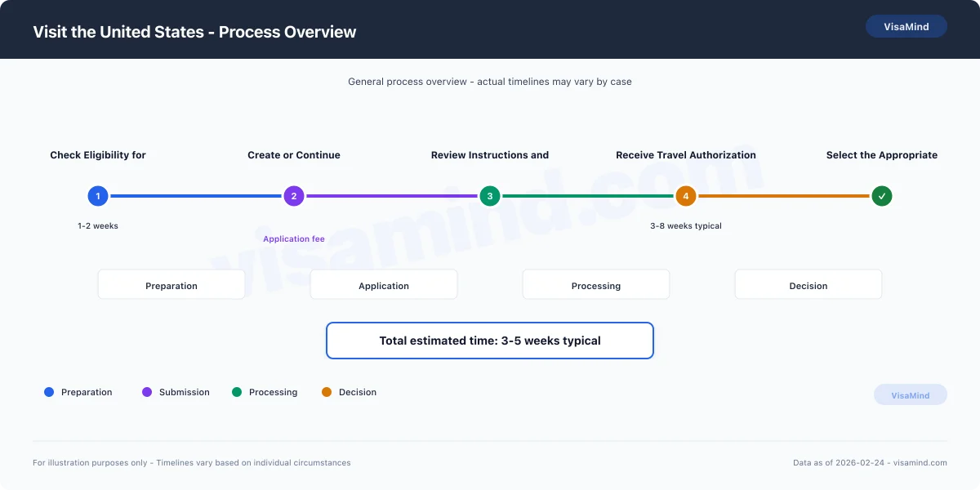Click the green step 3 circle
The width and height of the screenshot is (980, 490).
490,196
